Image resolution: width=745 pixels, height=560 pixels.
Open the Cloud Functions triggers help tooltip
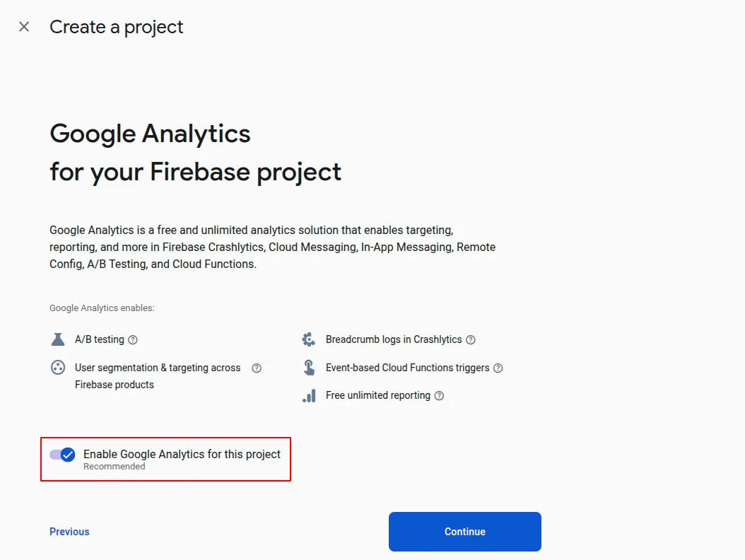tap(498, 368)
